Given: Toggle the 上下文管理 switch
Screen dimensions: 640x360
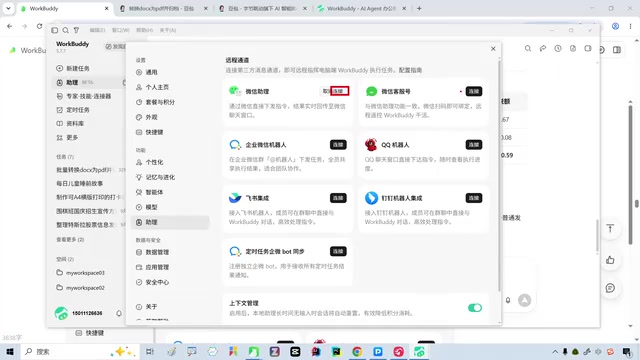Looking at the screenshot, I should (x=475, y=308).
